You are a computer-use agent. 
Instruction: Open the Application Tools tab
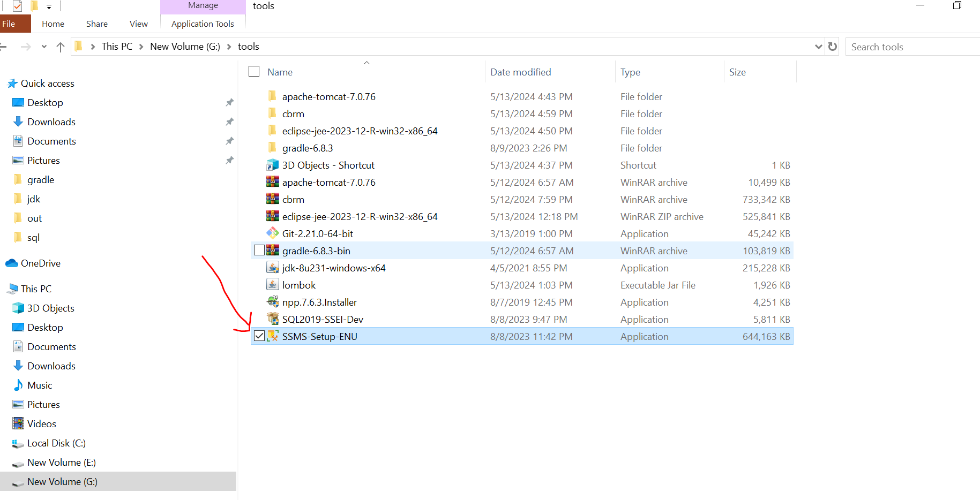pyautogui.click(x=203, y=24)
